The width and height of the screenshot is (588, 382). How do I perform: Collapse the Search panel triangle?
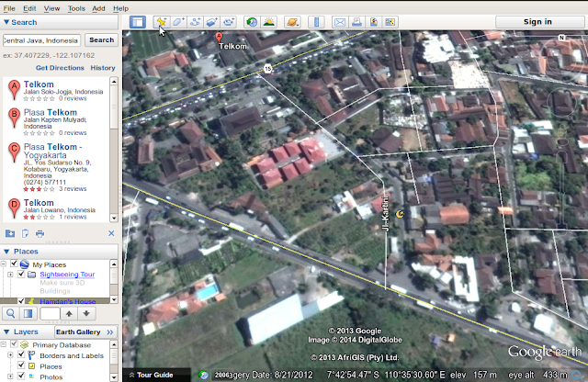6,22
